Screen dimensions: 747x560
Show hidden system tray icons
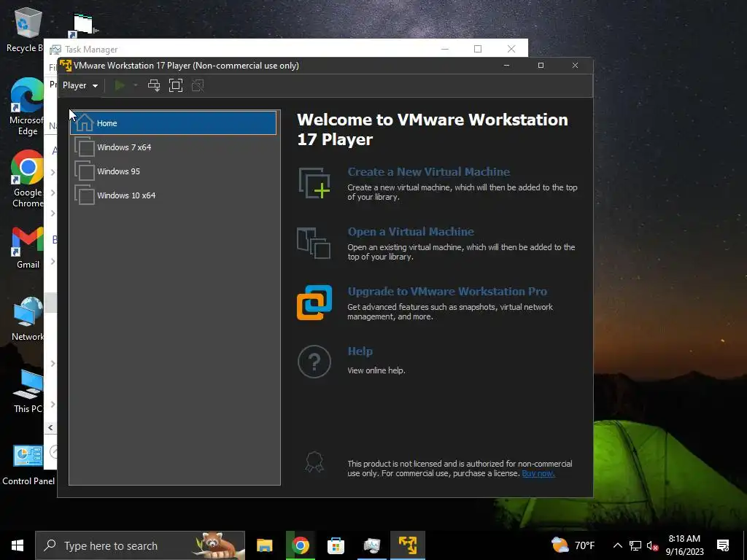tap(617, 545)
